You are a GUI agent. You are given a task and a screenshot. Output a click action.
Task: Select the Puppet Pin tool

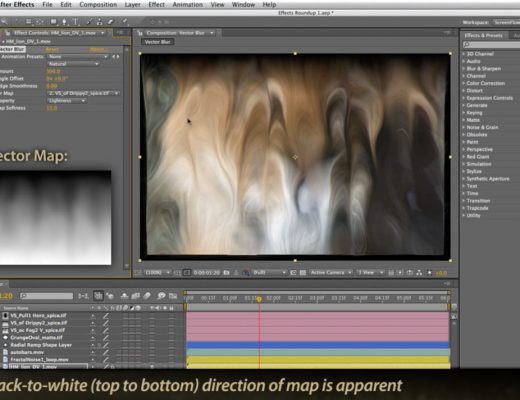[x=125, y=22]
